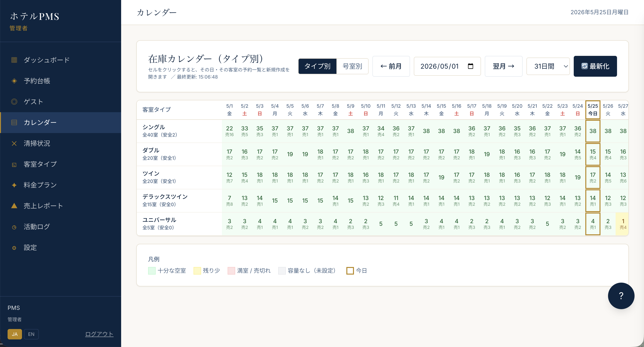This screenshot has width=644, height=347.
Task: Click the ダッシュボード grid icon
Action: click(x=14, y=60)
